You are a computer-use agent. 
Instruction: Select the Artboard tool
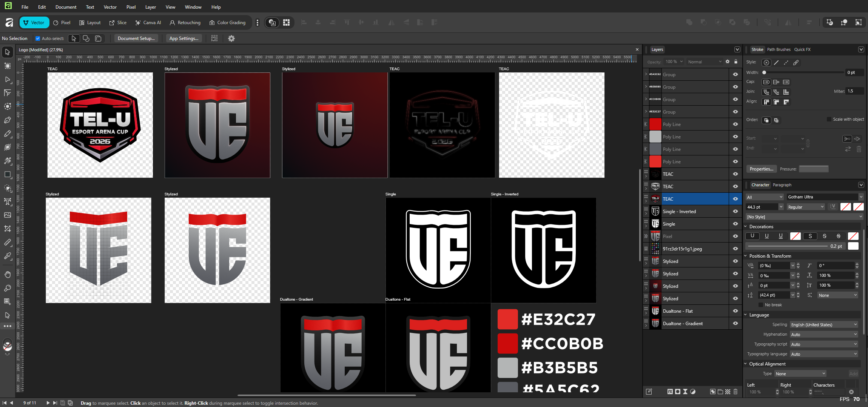[8, 66]
